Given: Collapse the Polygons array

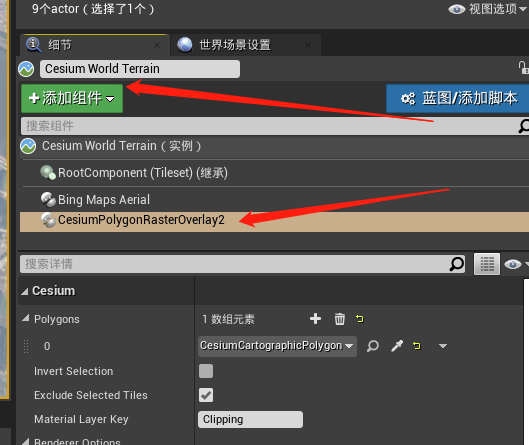Looking at the screenshot, I should (26, 318).
